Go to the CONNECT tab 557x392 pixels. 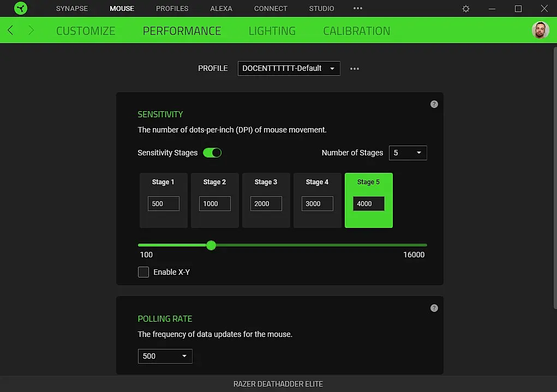point(271,9)
